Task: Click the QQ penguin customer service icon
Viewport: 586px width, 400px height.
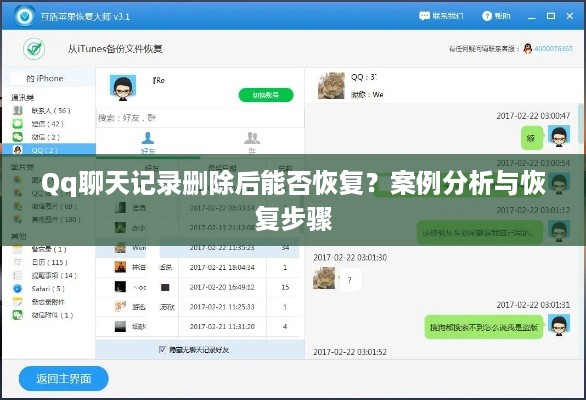Action: 527,49
